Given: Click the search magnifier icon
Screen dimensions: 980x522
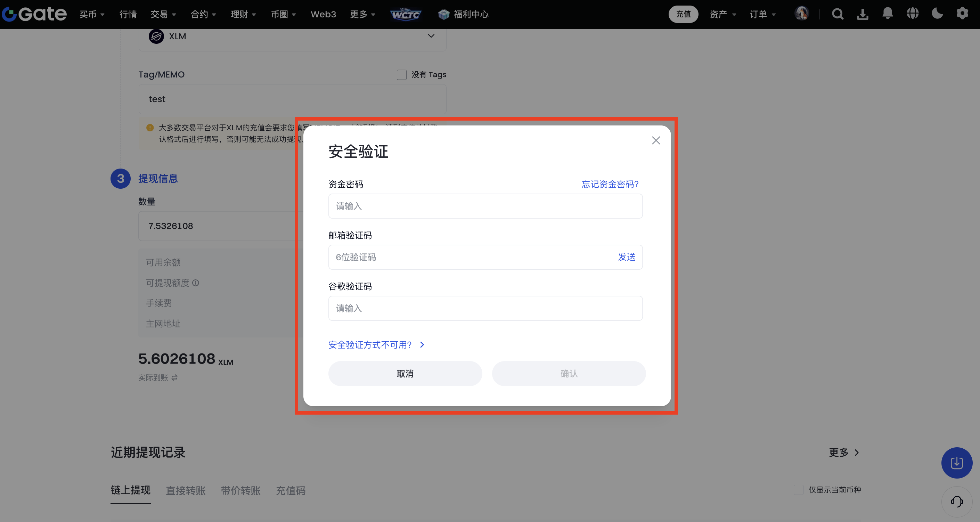Looking at the screenshot, I should (x=837, y=14).
